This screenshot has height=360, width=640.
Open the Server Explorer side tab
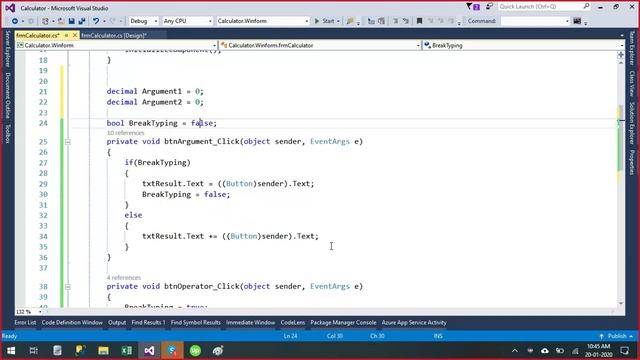click(x=7, y=48)
